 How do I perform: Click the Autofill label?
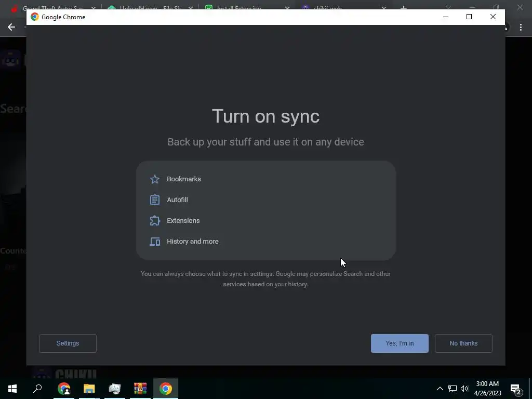pos(177,199)
